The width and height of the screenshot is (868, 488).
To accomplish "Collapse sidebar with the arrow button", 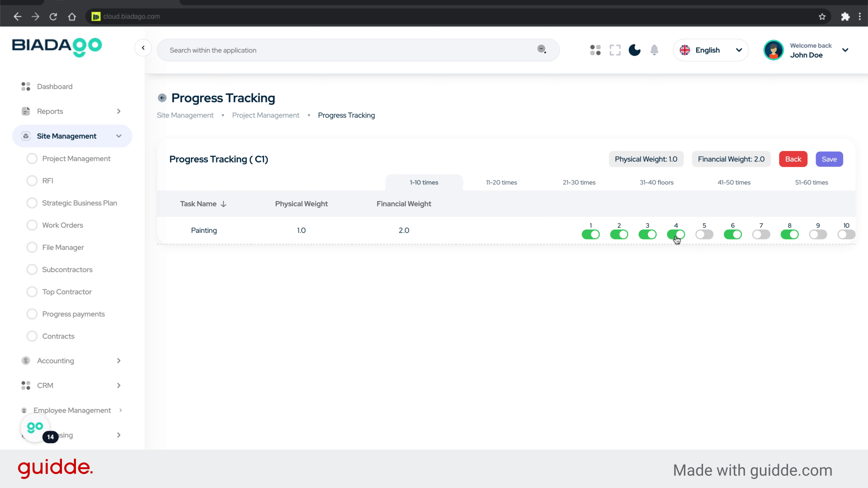I will (x=143, y=48).
